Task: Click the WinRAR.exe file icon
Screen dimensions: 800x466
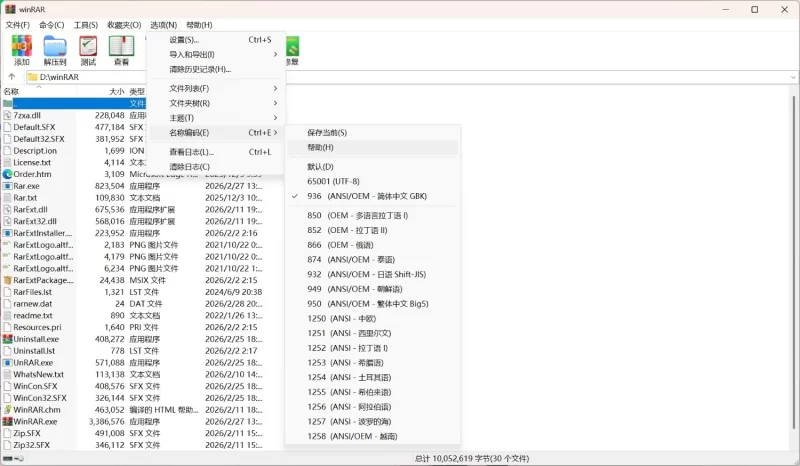Action: [7, 421]
